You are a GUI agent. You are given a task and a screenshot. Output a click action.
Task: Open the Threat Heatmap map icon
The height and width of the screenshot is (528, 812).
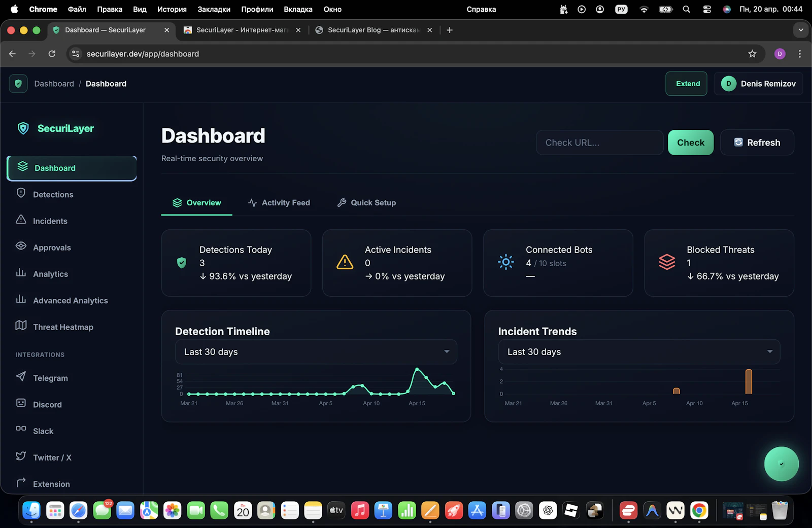click(21, 327)
